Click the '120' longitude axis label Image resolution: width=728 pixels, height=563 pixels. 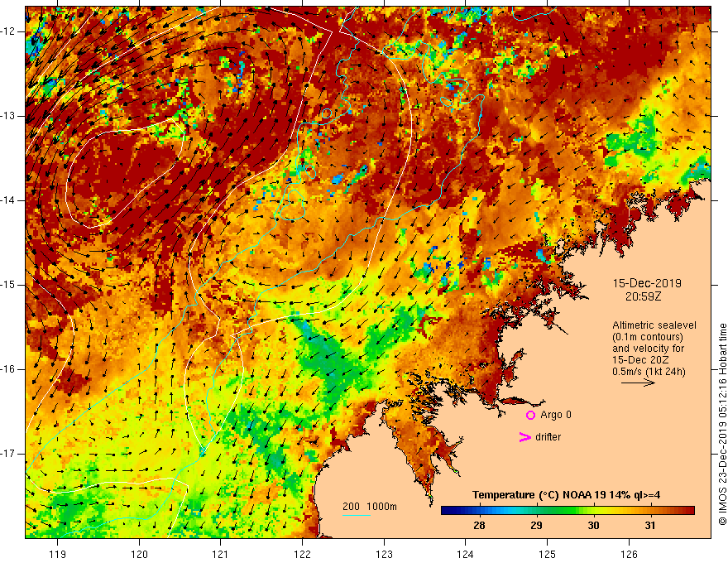(139, 554)
